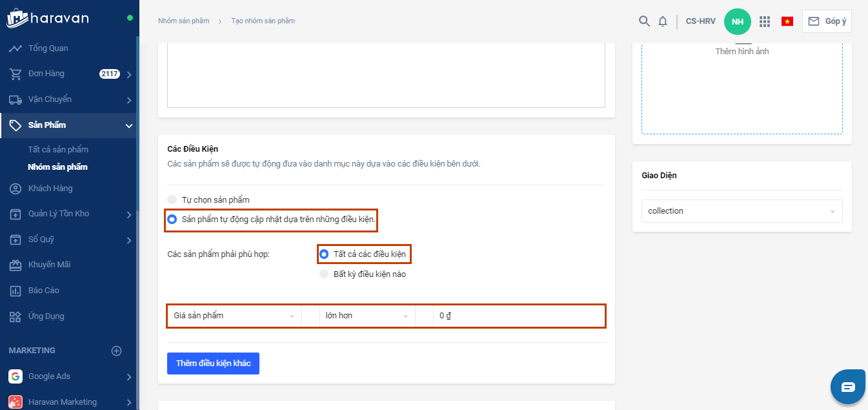Open the 'collection' theme dropdown
This screenshot has height=410, width=868.
742,211
